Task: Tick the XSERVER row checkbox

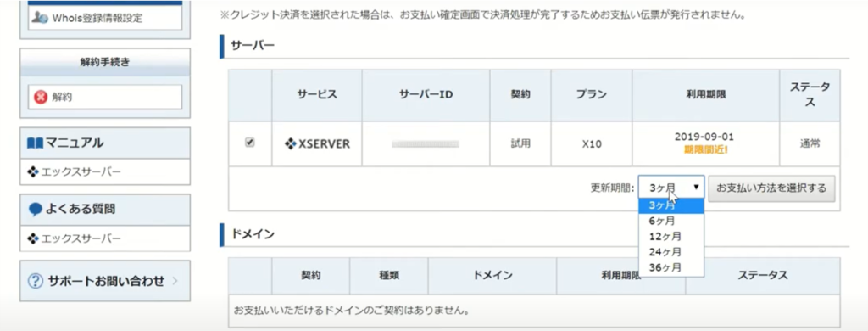Action: click(250, 143)
